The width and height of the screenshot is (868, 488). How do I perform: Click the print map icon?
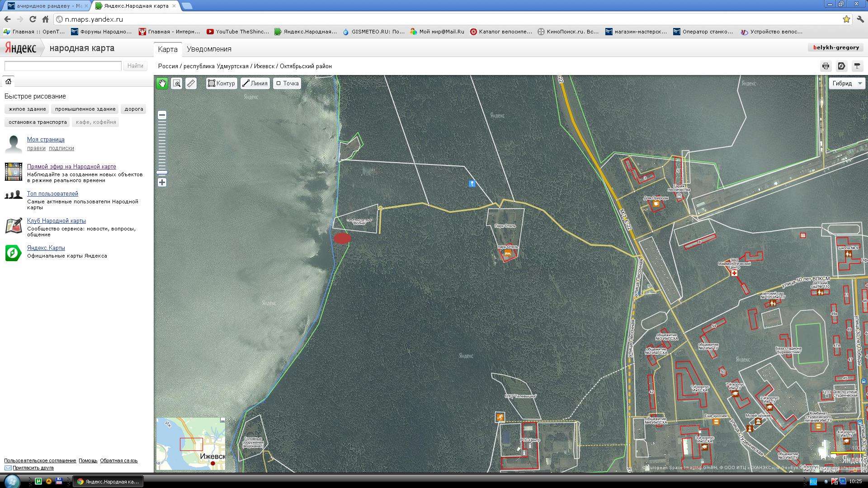pos(826,66)
